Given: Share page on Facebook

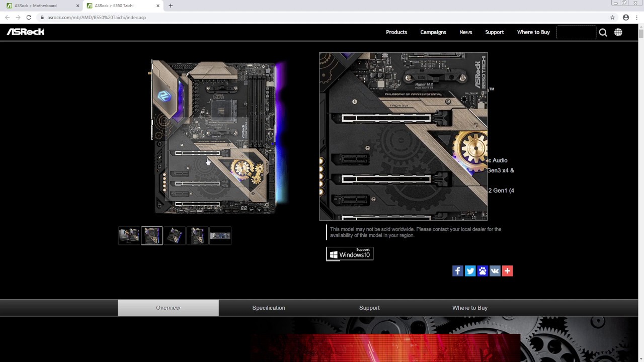Looking at the screenshot, I should pos(457,271).
